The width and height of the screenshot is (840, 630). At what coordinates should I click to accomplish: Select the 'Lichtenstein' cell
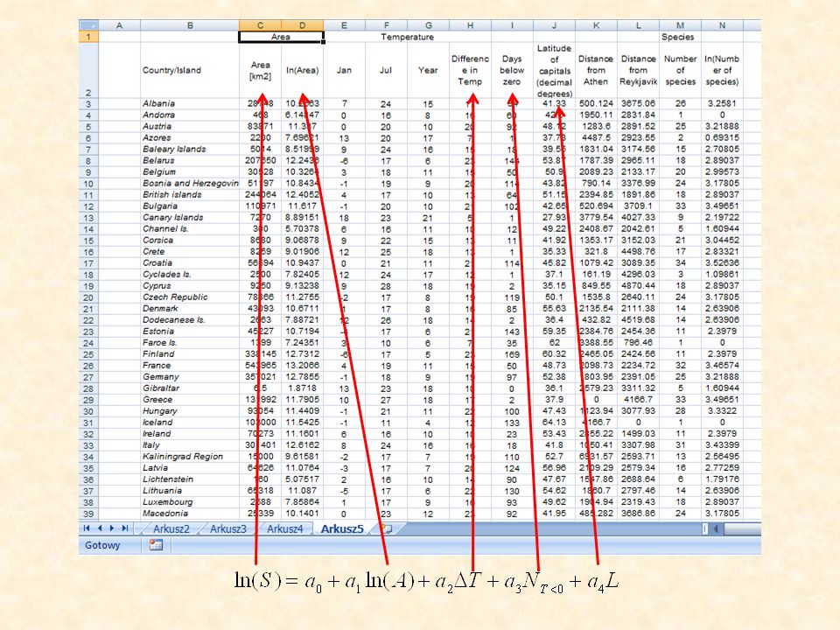pyautogui.click(x=190, y=479)
